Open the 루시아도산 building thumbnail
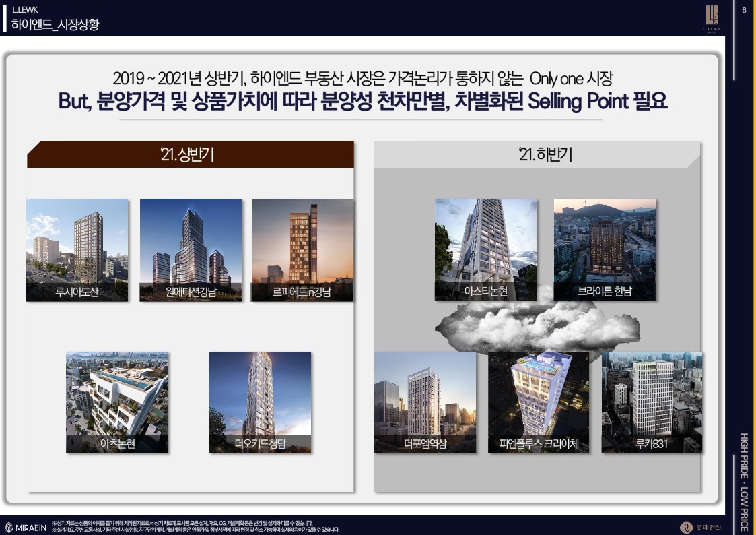Screen dimensions: 756x535 click(77, 249)
